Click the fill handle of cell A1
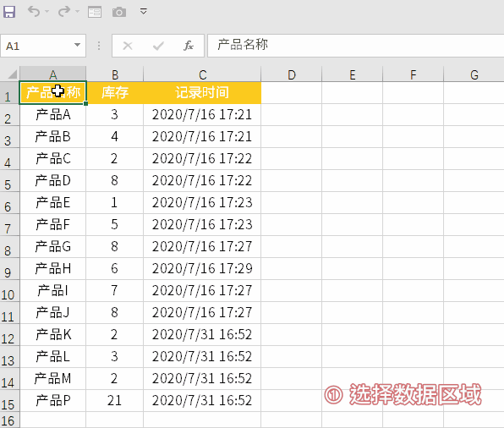The height and width of the screenshot is (428, 504). click(85, 103)
